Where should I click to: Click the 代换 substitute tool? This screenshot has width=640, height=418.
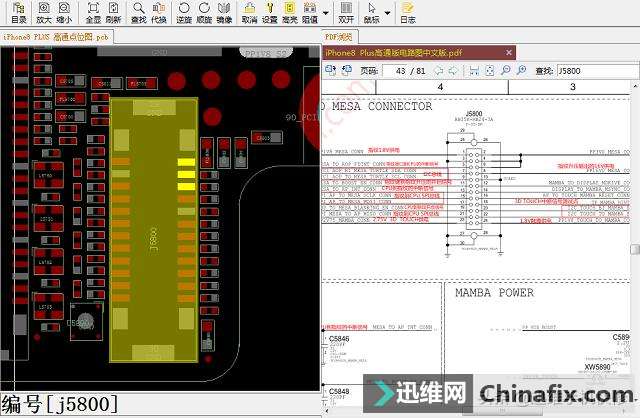[x=158, y=13]
